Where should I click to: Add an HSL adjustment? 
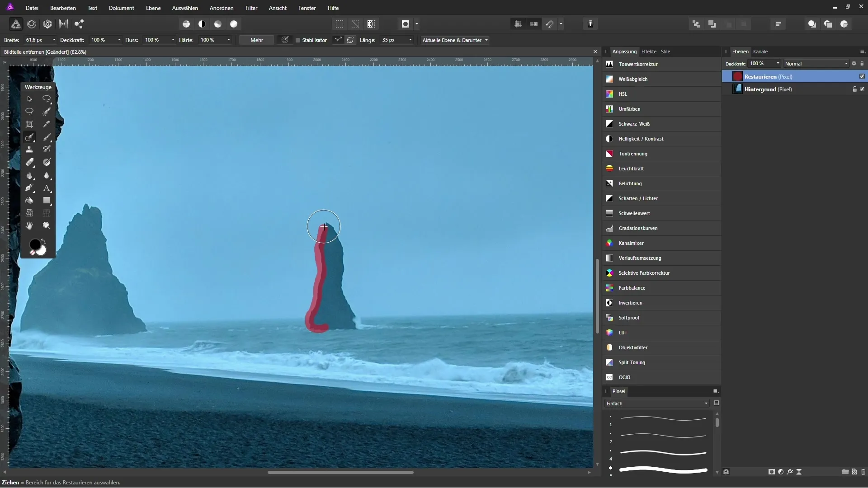662,94
